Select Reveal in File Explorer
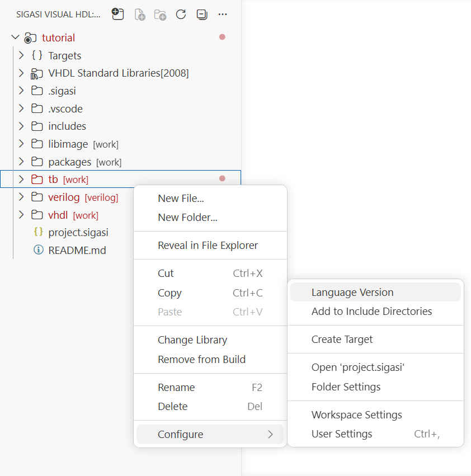Viewport: 471px width, 476px height. 210,246
